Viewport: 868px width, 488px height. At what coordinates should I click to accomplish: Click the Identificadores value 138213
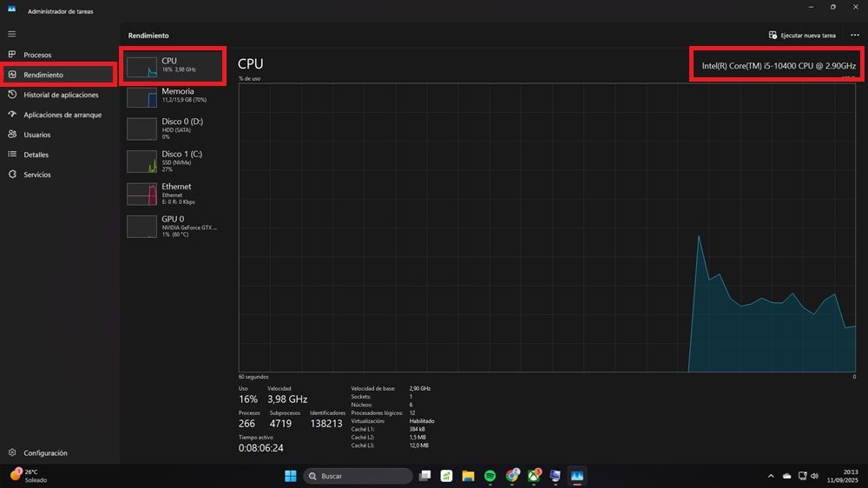[326, 423]
